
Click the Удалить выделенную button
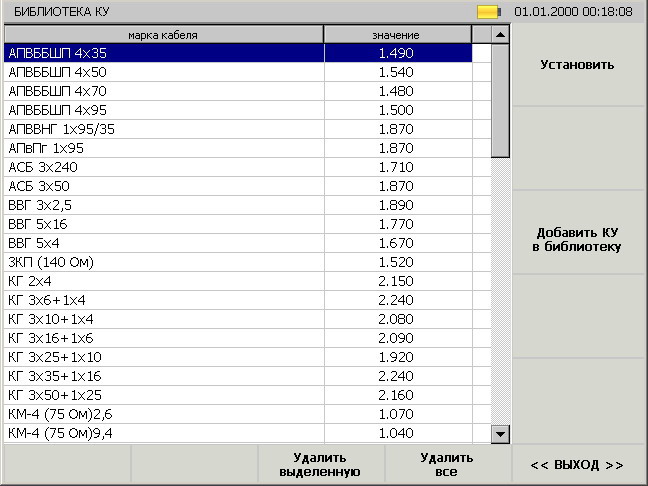click(x=320, y=465)
